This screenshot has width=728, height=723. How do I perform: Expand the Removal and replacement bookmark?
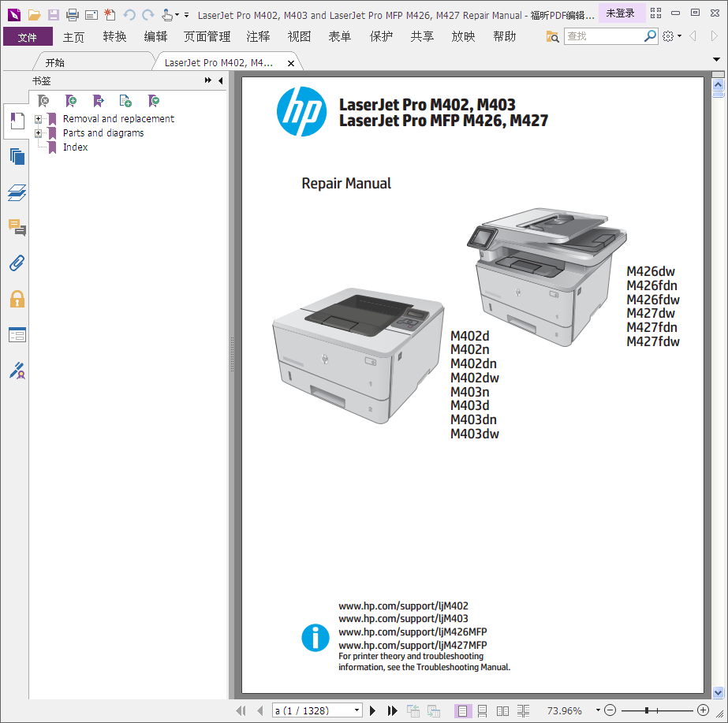(38, 119)
